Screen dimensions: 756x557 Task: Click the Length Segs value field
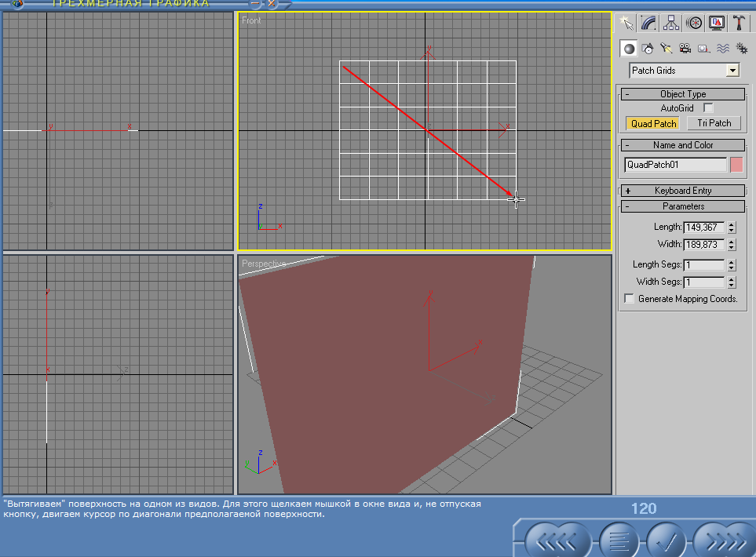[704, 265]
